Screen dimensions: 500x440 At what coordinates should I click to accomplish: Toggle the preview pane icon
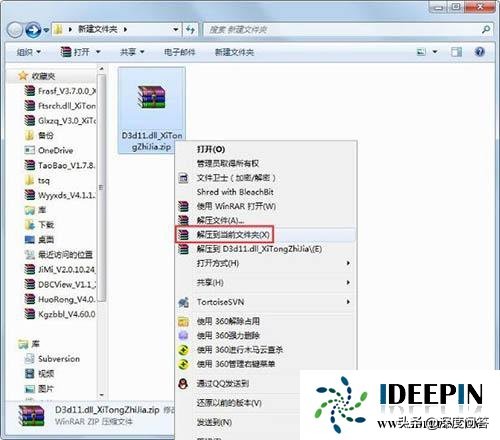click(x=456, y=52)
